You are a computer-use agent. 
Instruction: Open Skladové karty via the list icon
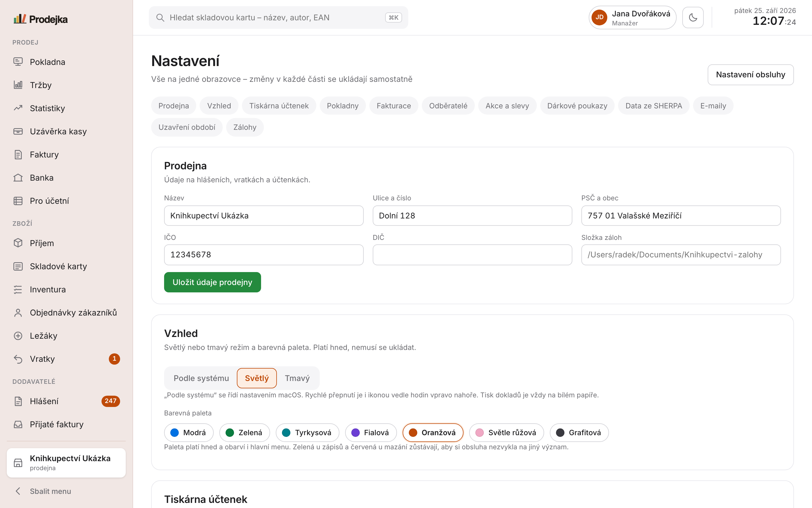point(18,266)
